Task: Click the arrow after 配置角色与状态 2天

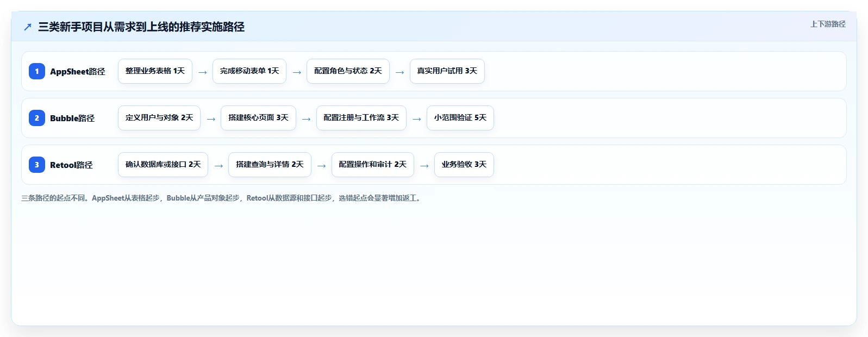Action: [x=400, y=72]
